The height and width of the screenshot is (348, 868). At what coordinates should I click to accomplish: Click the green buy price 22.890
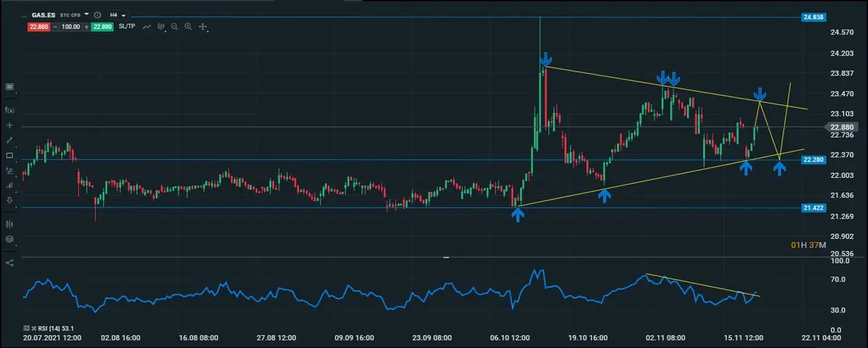click(102, 27)
